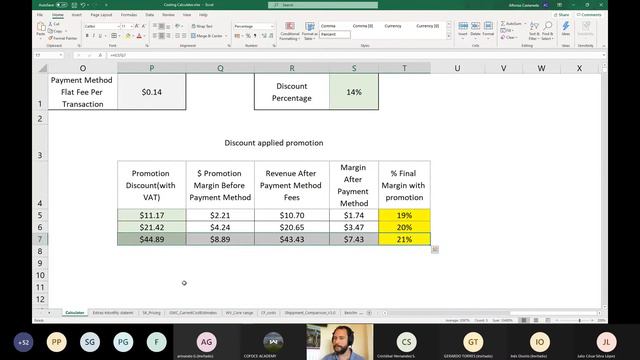Click the Delete cells icon
Screen dimensions: 640x360
476,26
